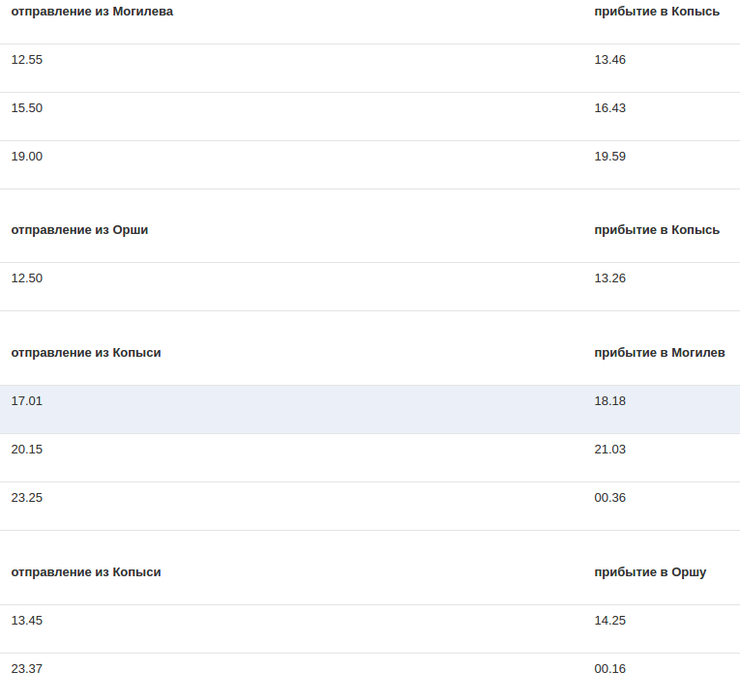
Task: Click the 00.36 arrival time
Action: coord(609,498)
